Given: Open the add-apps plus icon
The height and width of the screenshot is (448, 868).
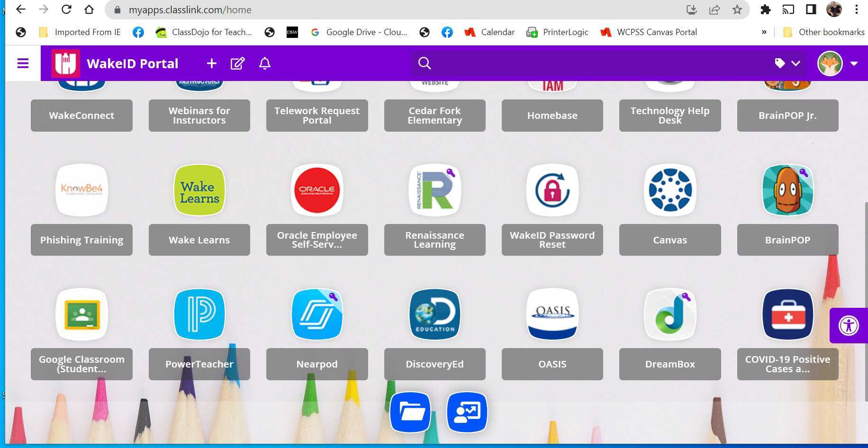Looking at the screenshot, I should pos(211,63).
